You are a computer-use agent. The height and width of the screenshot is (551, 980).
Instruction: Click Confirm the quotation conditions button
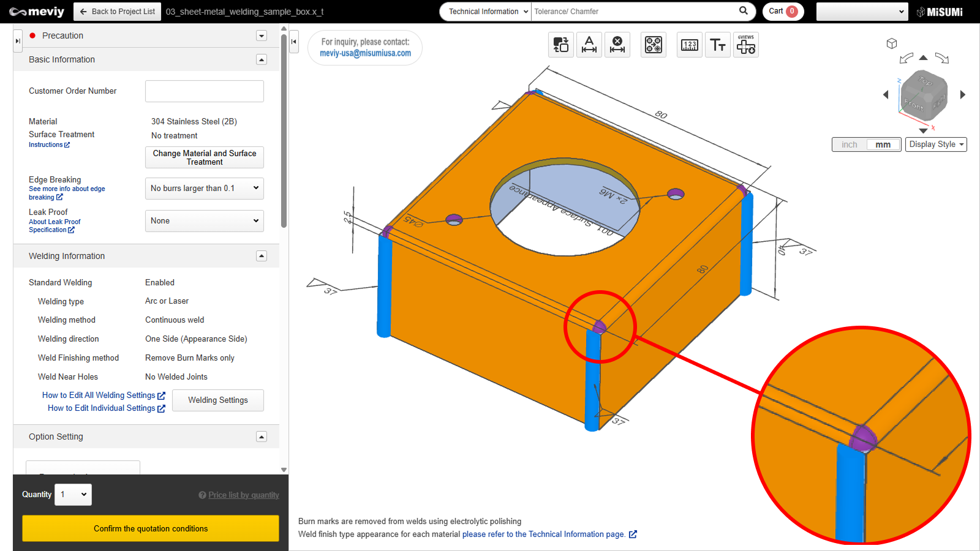click(151, 528)
